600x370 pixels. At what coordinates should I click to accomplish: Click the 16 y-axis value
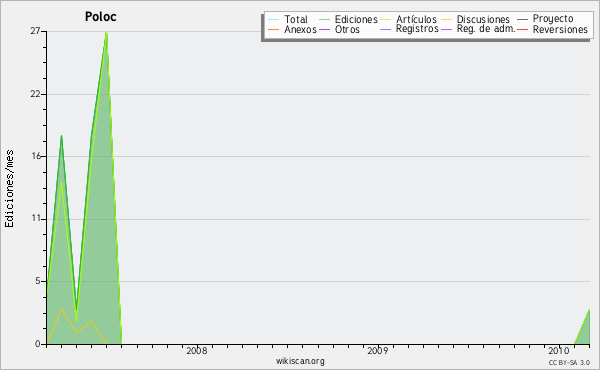click(36, 156)
